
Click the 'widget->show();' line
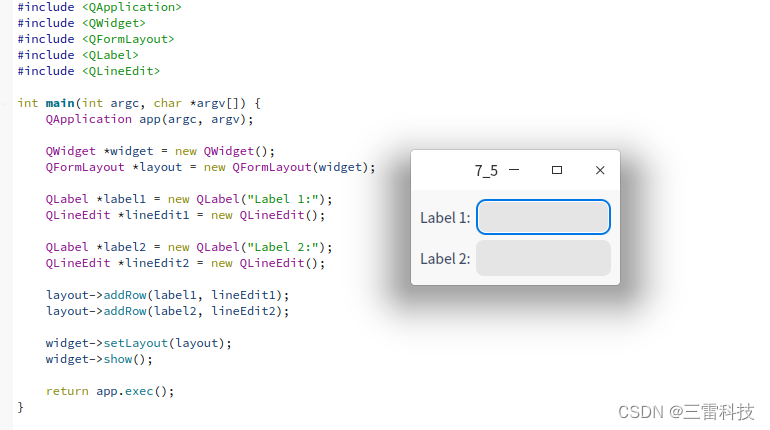pos(99,359)
